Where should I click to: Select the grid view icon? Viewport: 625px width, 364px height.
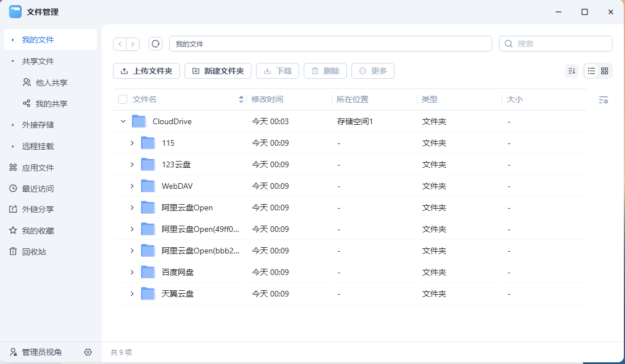tap(604, 71)
